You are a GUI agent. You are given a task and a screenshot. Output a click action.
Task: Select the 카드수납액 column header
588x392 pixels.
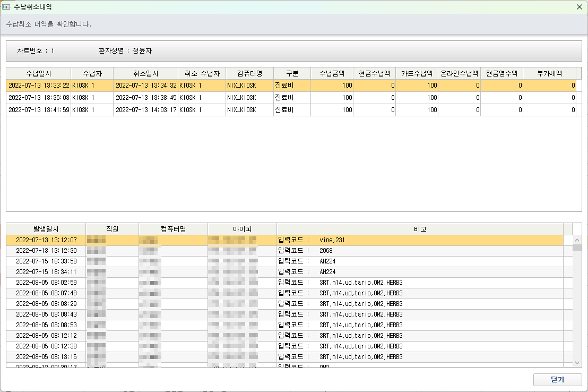[417, 73]
